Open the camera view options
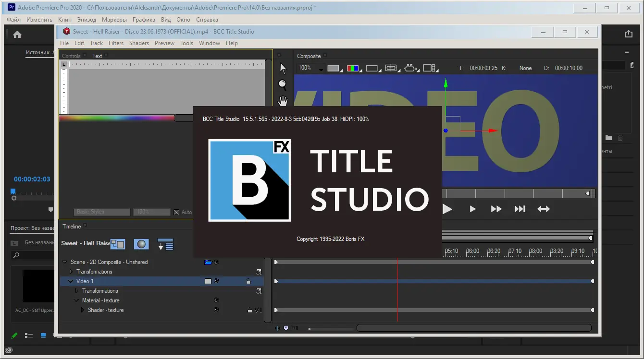The height and width of the screenshot is (359, 644). [x=411, y=68]
